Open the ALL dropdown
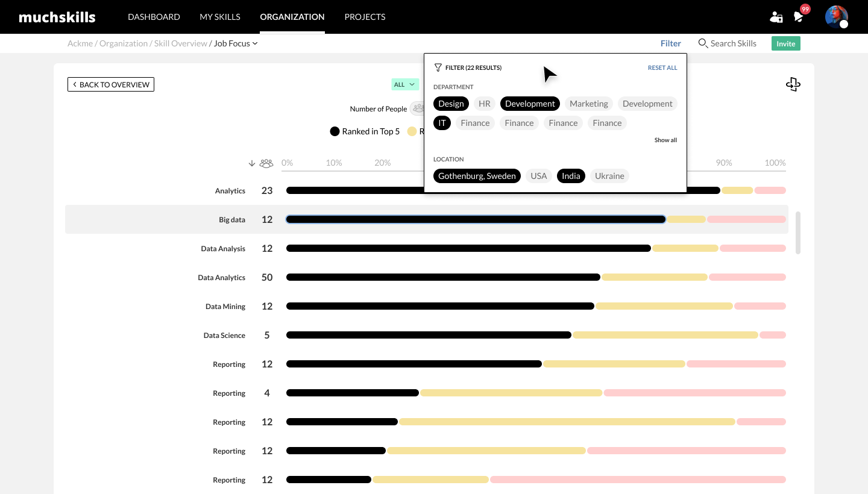This screenshot has height=494, width=868. tap(405, 84)
